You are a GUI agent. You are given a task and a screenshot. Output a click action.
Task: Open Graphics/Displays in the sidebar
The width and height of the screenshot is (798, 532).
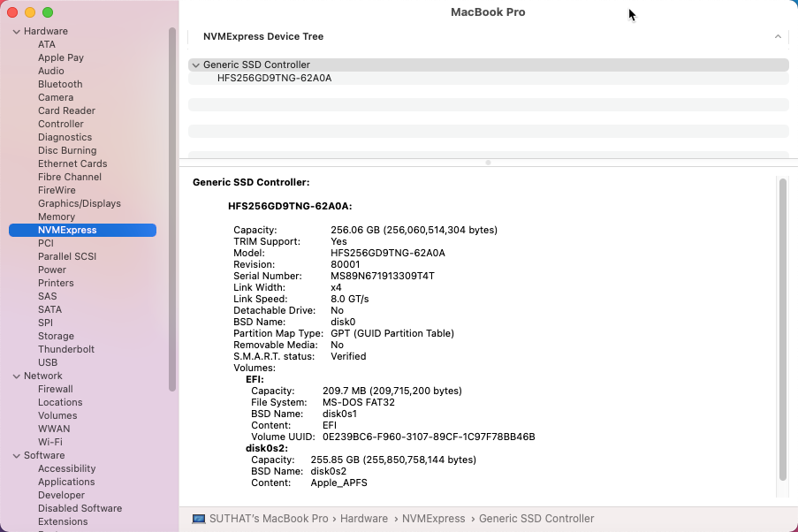tap(80, 203)
